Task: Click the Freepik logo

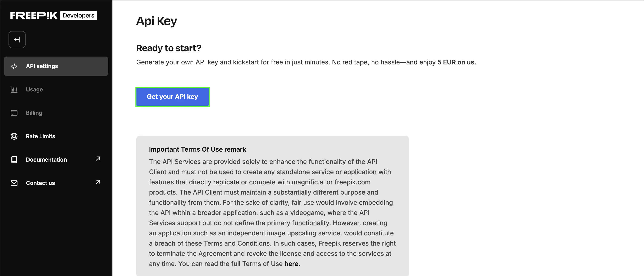Action: click(34, 16)
